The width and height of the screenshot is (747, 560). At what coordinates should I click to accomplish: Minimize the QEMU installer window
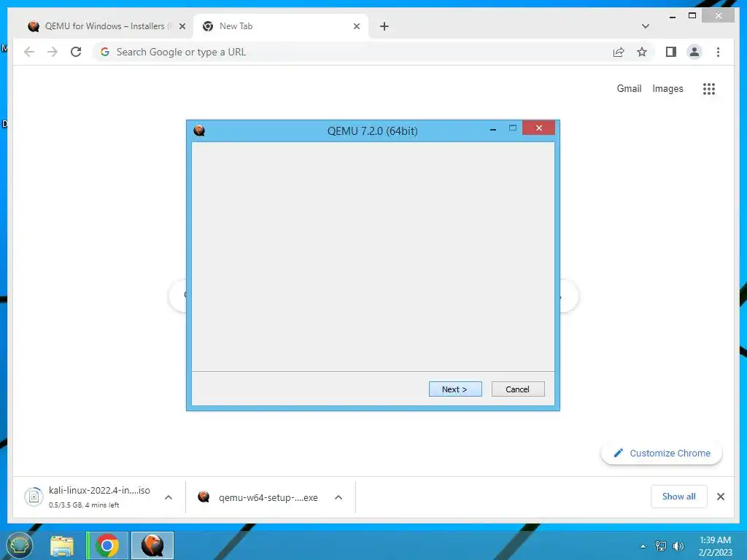493,128
